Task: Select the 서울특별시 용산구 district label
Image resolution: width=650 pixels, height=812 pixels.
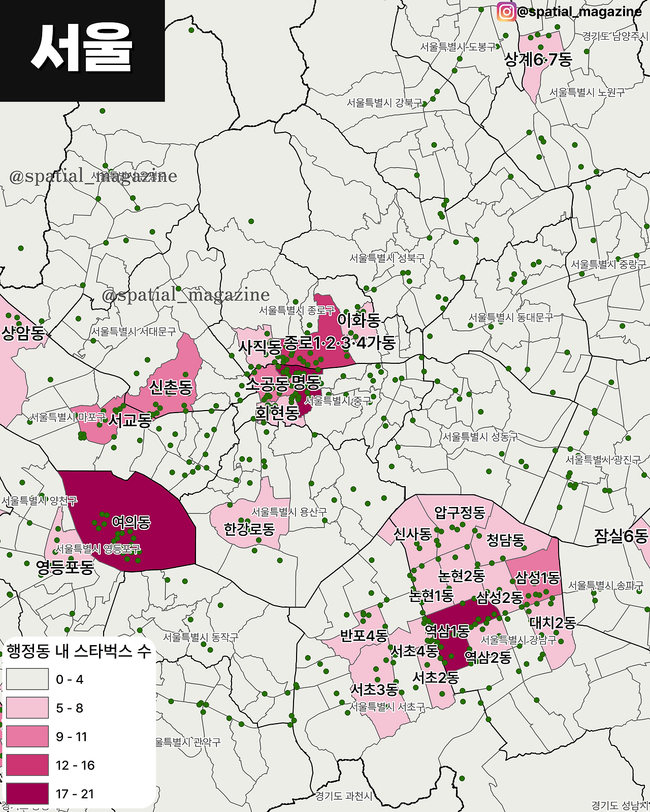Action: click(289, 512)
